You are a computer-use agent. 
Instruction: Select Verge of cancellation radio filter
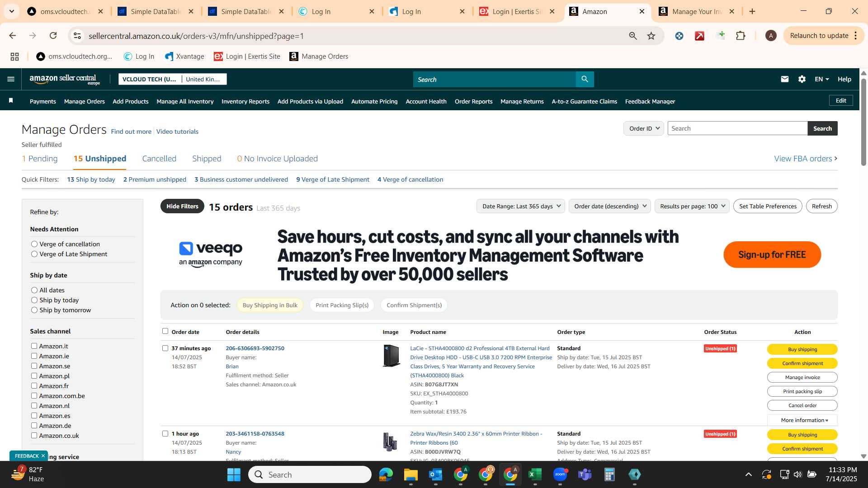coord(34,244)
